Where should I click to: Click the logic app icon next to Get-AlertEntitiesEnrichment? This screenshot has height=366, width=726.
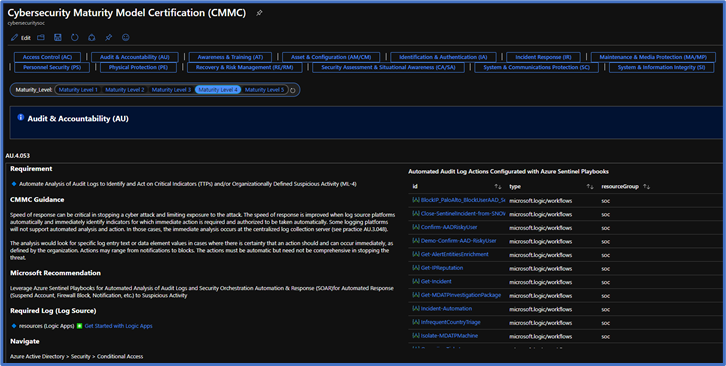[416, 254]
